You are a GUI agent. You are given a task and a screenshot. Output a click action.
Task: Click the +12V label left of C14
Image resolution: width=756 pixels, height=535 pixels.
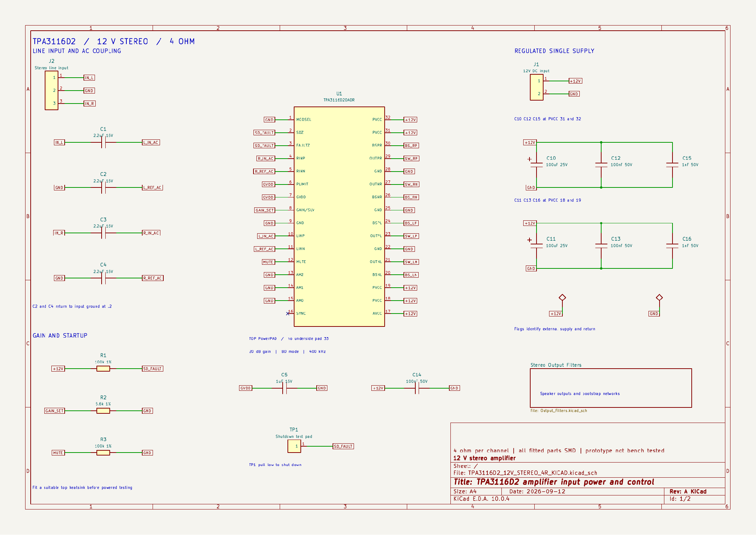[378, 388]
